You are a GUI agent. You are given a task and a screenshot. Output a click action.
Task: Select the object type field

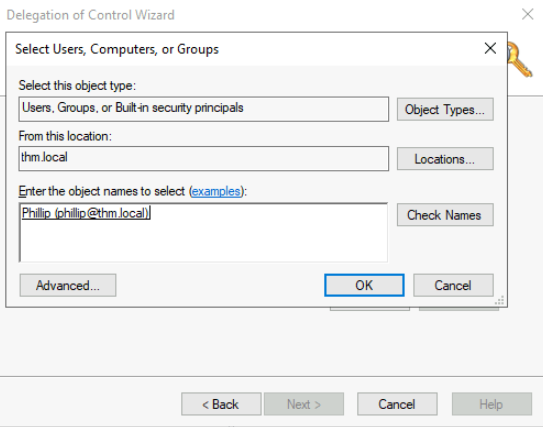tap(204, 109)
